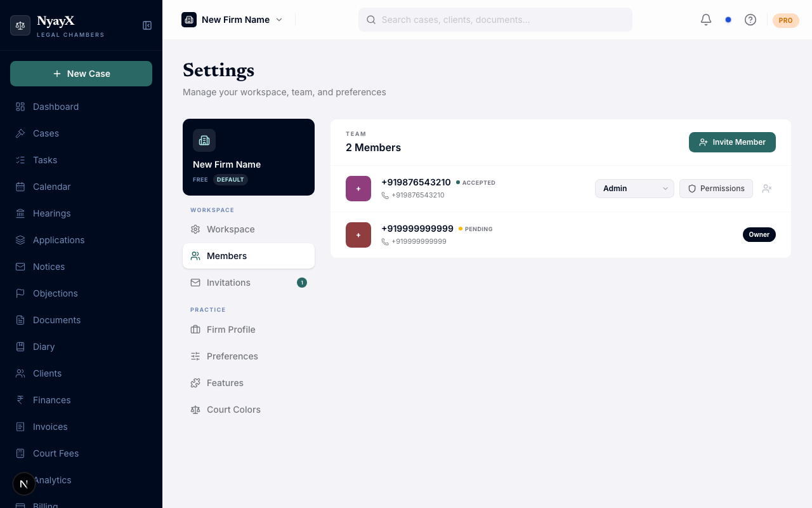
Task: Open the Diary icon in sidebar
Action: point(20,347)
